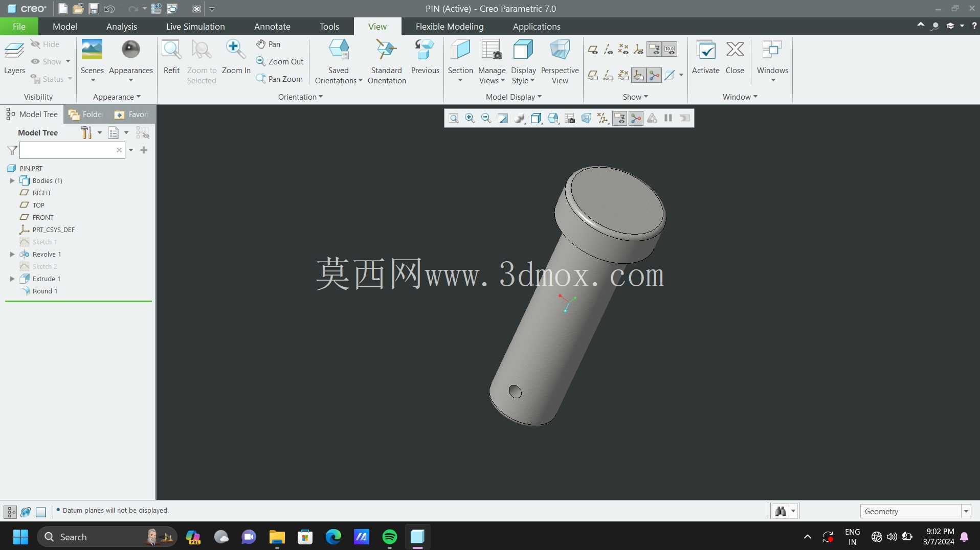Viewport: 980px width, 550px height.
Task: Open the search binoculars in status bar
Action: tap(781, 511)
